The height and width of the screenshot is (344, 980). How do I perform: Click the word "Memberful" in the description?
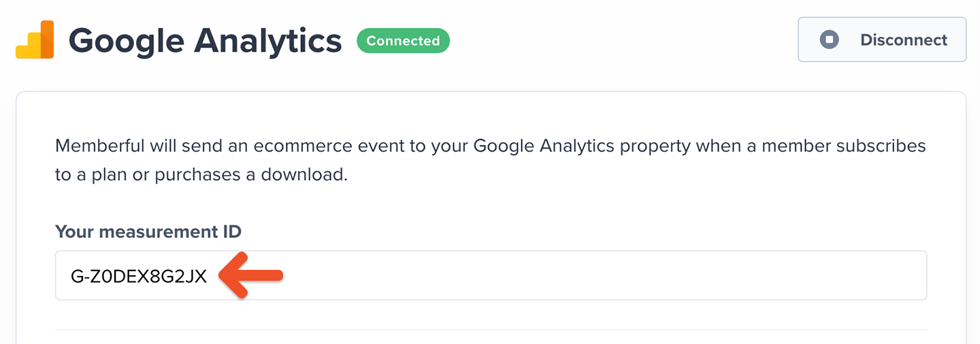(x=99, y=146)
